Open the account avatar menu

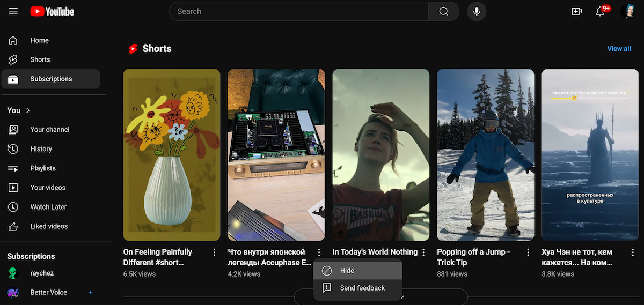coord(627,11)
